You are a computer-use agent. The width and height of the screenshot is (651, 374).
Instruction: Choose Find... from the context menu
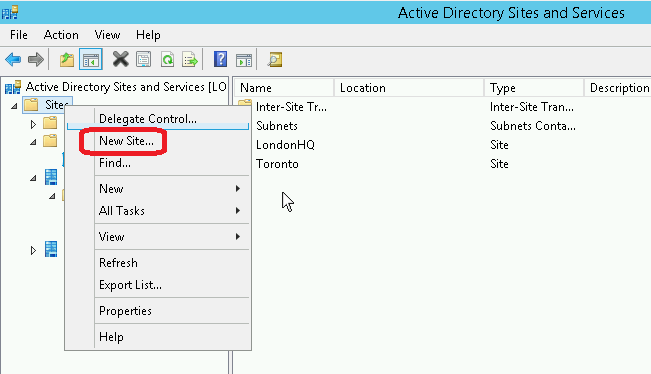[x=158, y=163]
